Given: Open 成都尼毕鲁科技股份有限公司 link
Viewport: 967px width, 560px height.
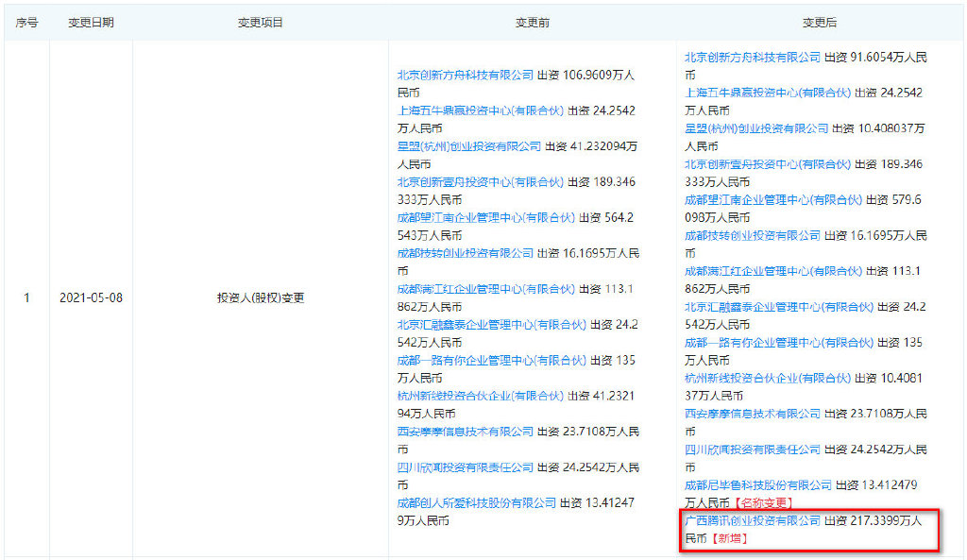Looking at the screenshot, I should click(758, 485).
